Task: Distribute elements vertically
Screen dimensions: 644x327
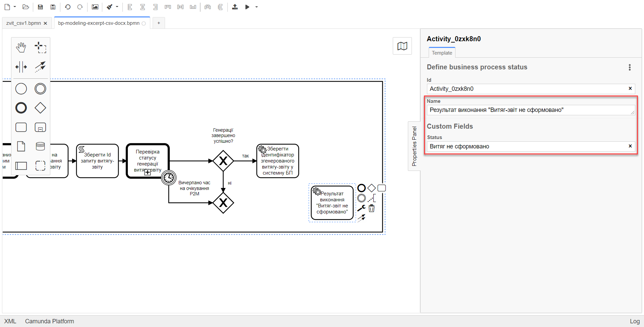Action: point(220,7)
